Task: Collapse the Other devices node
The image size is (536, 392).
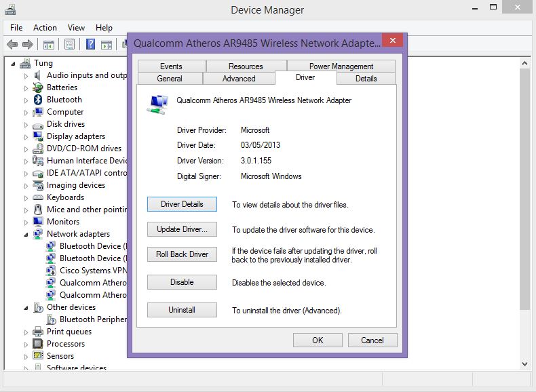Action: pos(26,308)
